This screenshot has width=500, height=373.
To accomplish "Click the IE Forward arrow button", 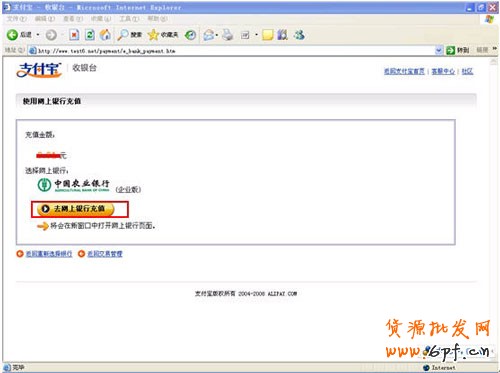I will point(51,35).
